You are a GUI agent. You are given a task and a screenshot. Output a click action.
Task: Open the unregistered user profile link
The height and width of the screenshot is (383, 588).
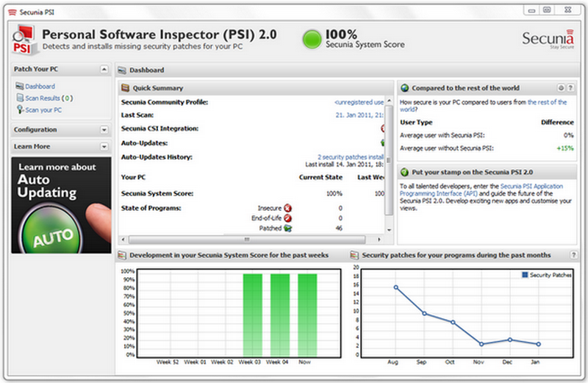click(359, 102)
